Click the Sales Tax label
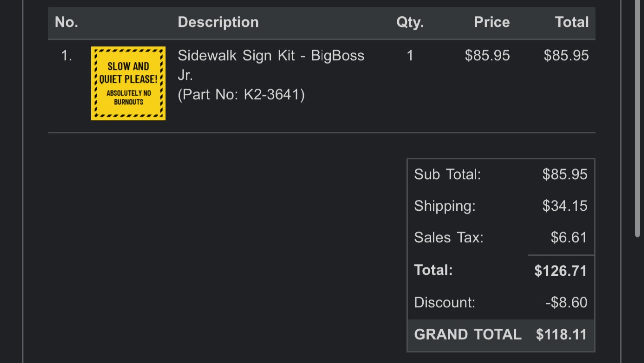 click(x=449, y=238)
